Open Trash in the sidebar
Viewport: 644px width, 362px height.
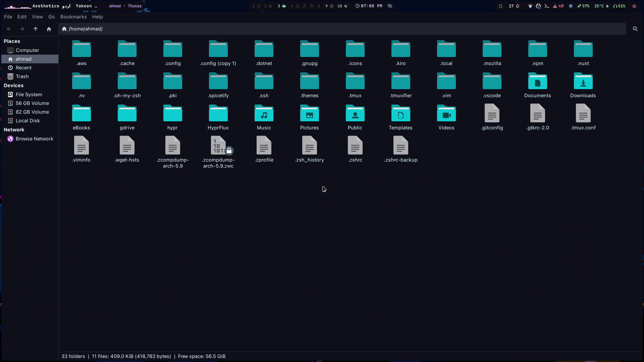[30, 76]
